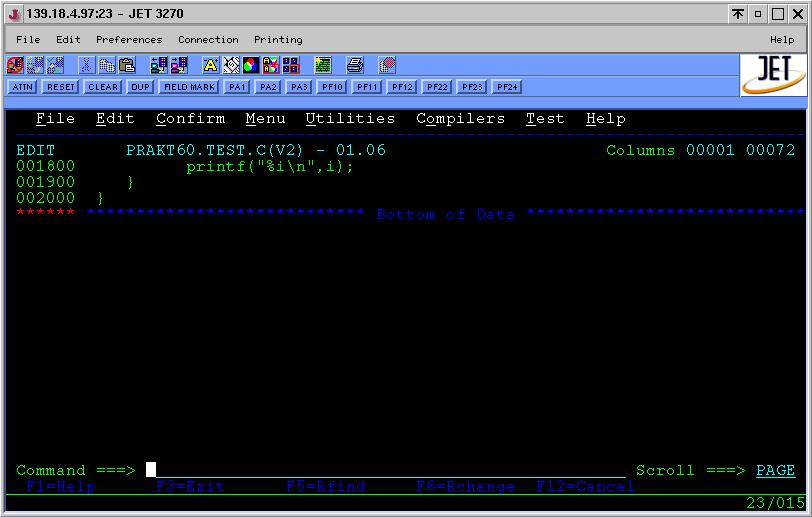Click the keyboard mapping grid icon
Screen dimensions: 812x517
pyautogui.click(x=291, y=66)
